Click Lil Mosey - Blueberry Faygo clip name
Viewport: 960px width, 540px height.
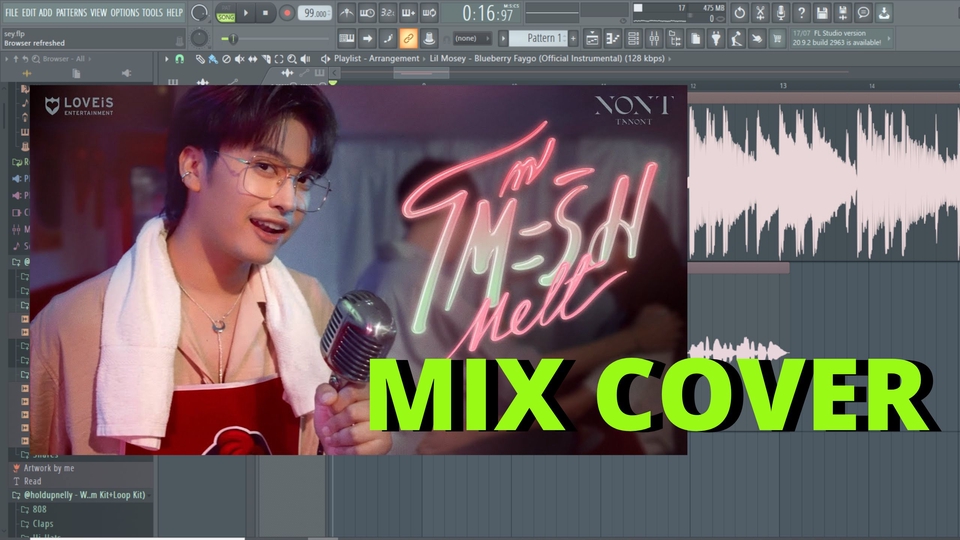click(547, 59)
